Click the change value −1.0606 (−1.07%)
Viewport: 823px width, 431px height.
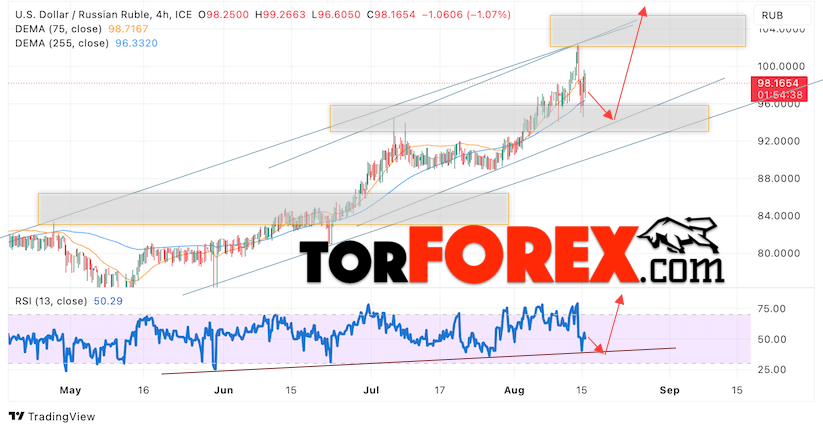[x=466, y=15]
